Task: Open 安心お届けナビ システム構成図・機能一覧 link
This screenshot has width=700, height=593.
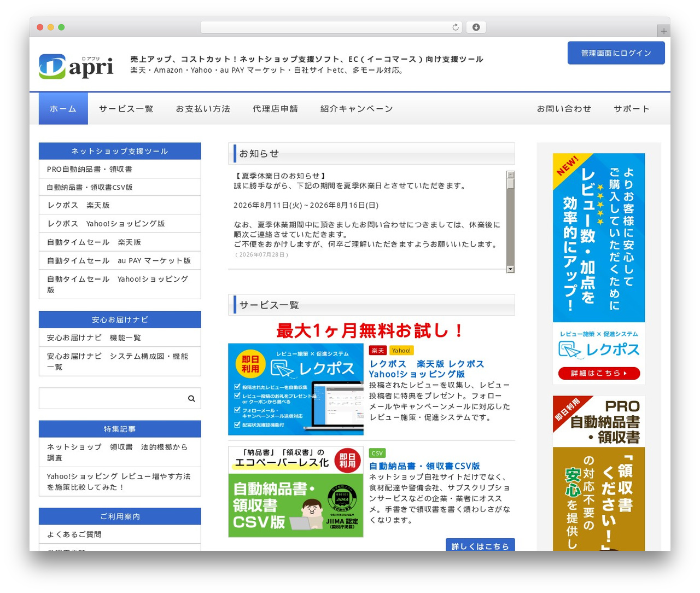Action: pos(120,362)
